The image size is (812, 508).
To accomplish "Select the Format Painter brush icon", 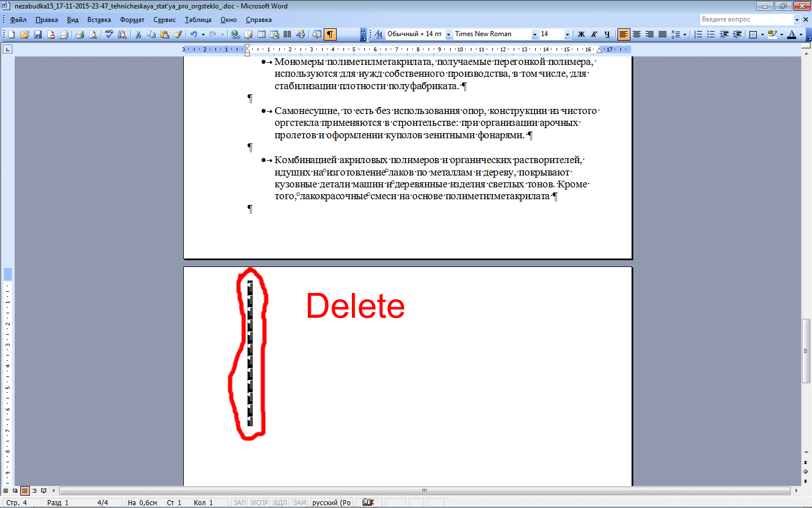I will pos(178,34).
